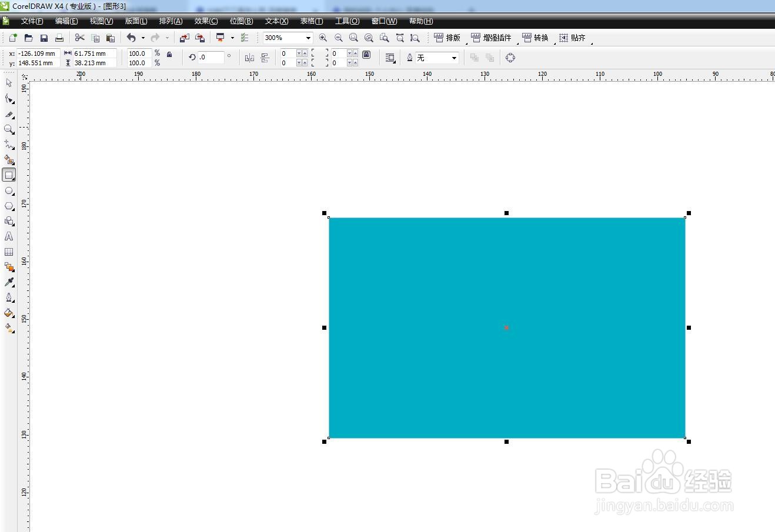The width and height of the screenshot is (775, 532).
Task: Choose the Eyedropper tool
Action: pos(9,282)
